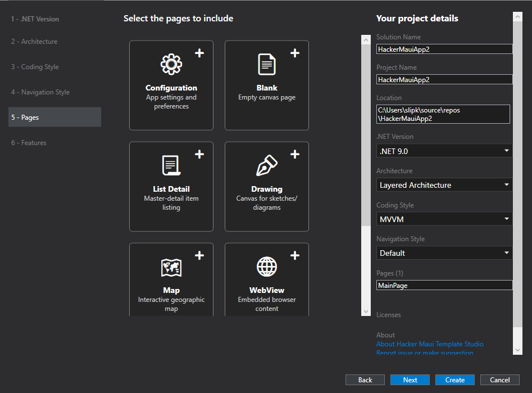Pick the Drawing pen nib icon
Image resolution: width=532 pixels, height=393 pixels.
(267, 166)
